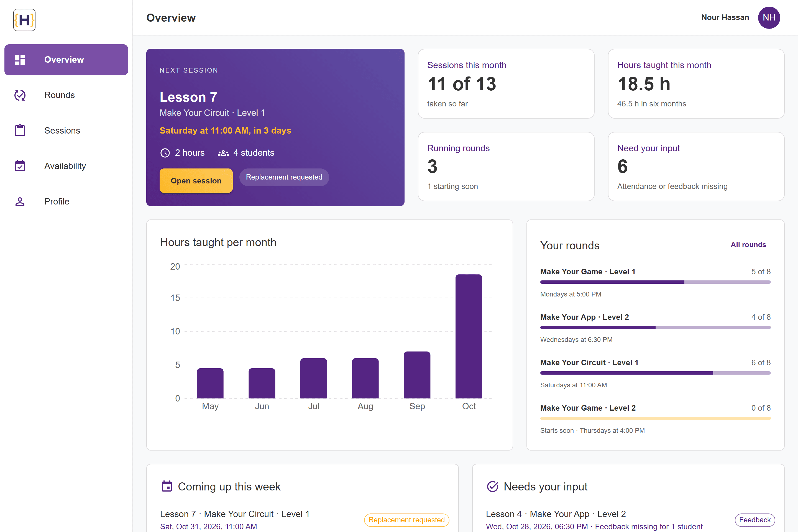
Task: Click the 'Lesson 7' heading in Next Session card
Action: (x=188, y=97)
